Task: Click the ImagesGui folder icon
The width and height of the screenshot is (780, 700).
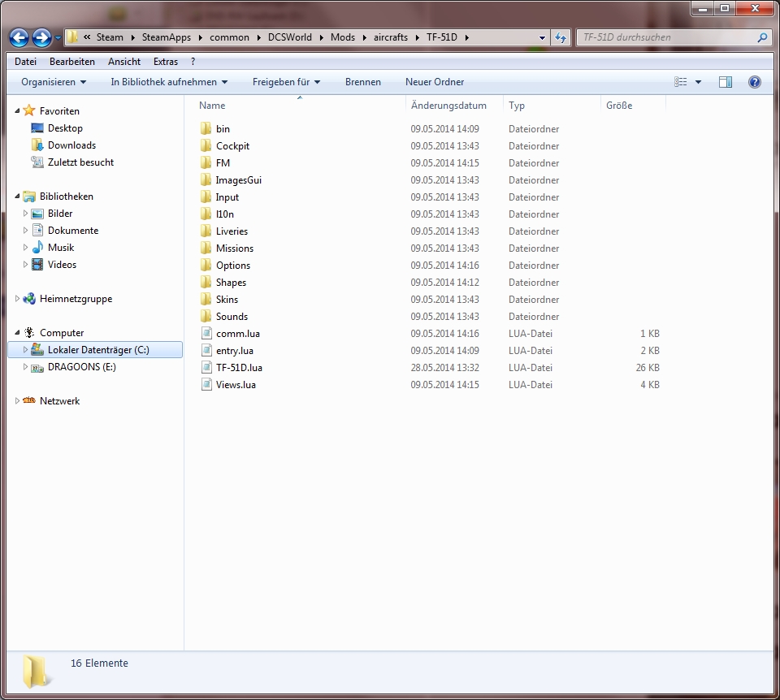Action: (206, 180)
